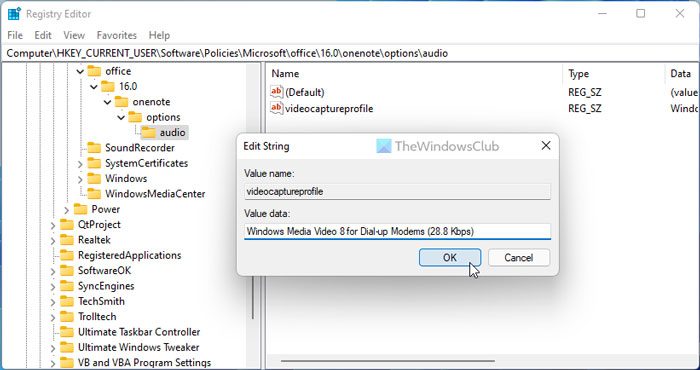Click the videocaptureprofile string value icon
700x370 pixels.
tap(277, 108)
